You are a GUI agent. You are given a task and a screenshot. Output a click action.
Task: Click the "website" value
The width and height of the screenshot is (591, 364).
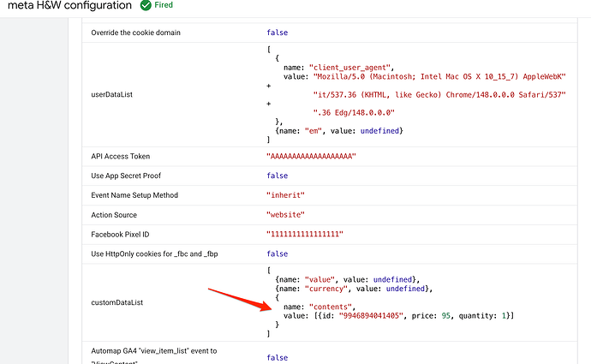pos(285,215)
